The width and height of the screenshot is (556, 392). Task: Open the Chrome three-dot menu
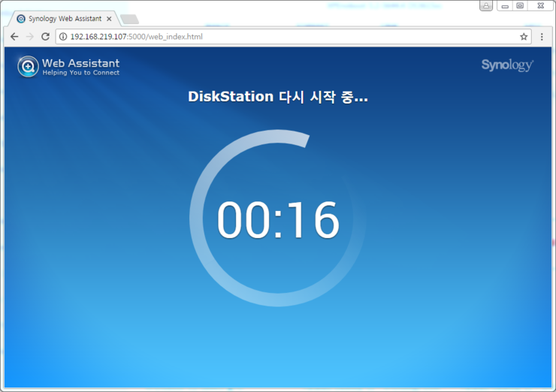coord(542,37)
